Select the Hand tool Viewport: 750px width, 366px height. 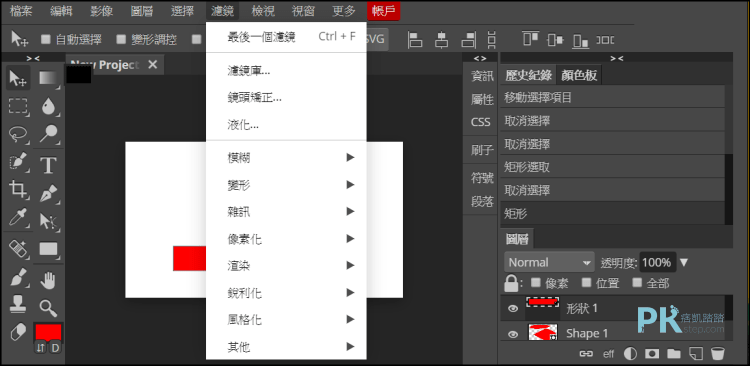pos(48,280)
